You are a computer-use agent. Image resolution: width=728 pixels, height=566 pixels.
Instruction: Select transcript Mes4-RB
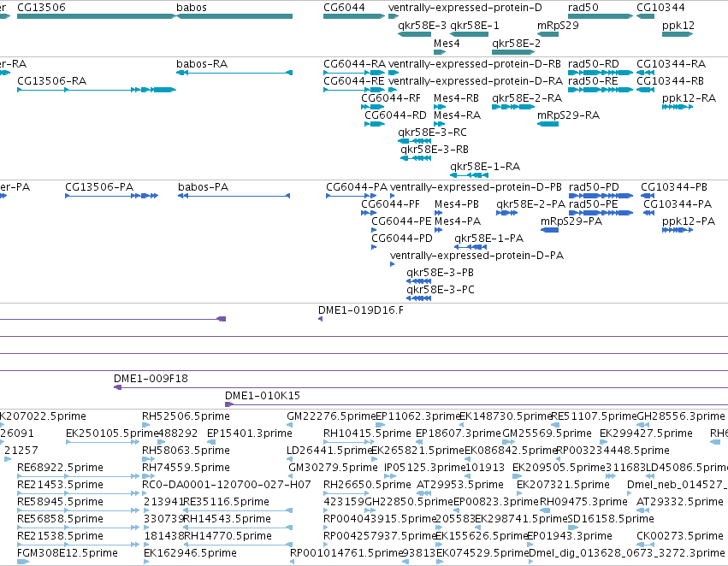439,107
